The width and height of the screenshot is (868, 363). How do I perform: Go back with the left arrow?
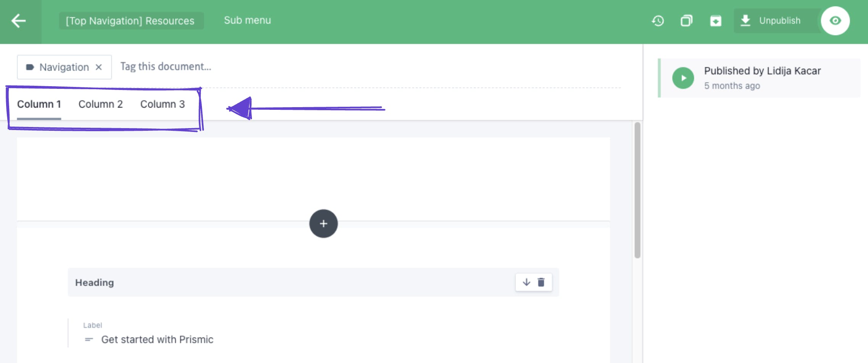tap(19, 21)
